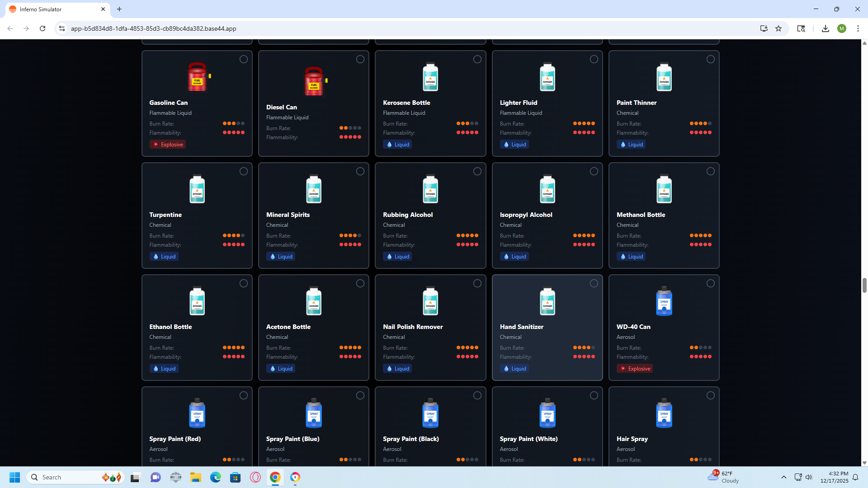Open Chrome three-dot menu
Image resolution: width=868 pixels, height=488 pixels.
pos(858,28)
